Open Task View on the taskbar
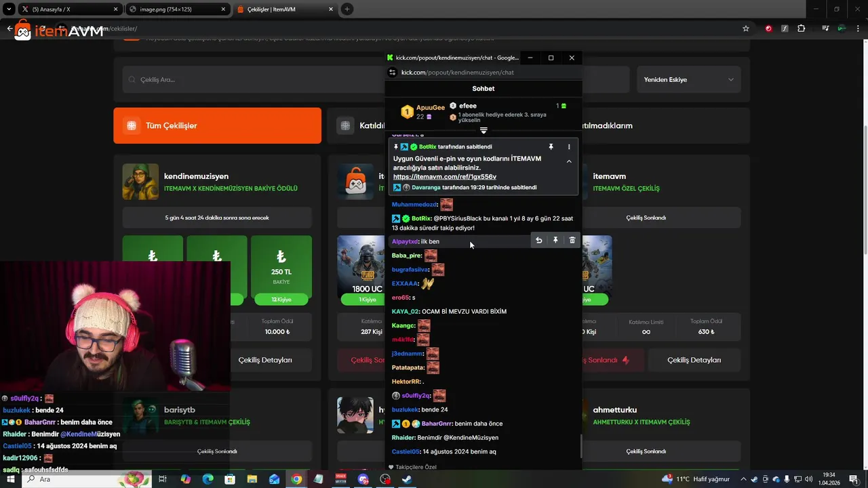868x488 pixels. (x=163, y=479)
